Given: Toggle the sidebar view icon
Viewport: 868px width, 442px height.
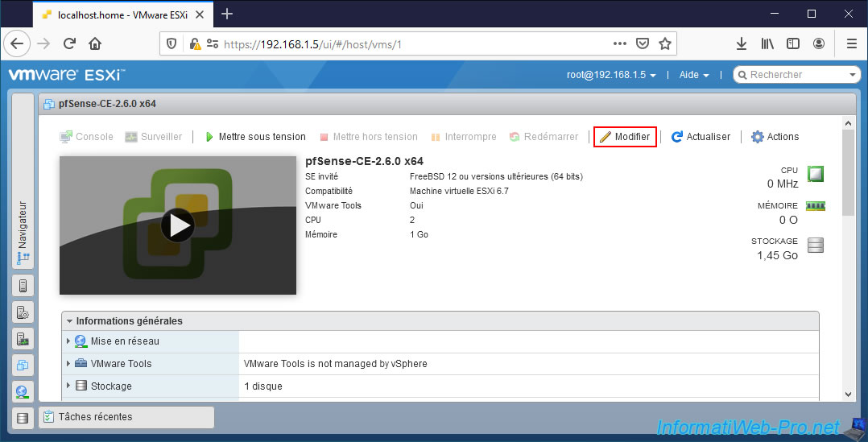Looking at the screenshot, I should point(792,43).
